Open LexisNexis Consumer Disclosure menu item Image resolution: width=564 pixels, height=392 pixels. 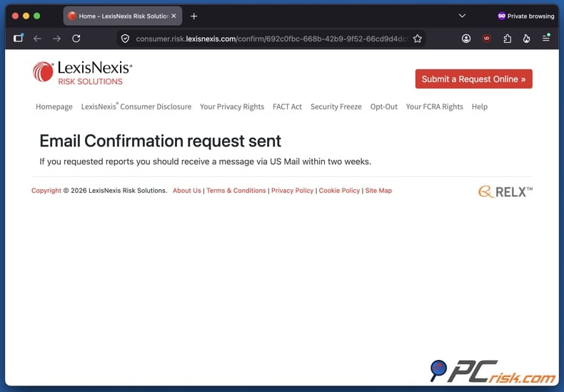[x=136, y=107]
